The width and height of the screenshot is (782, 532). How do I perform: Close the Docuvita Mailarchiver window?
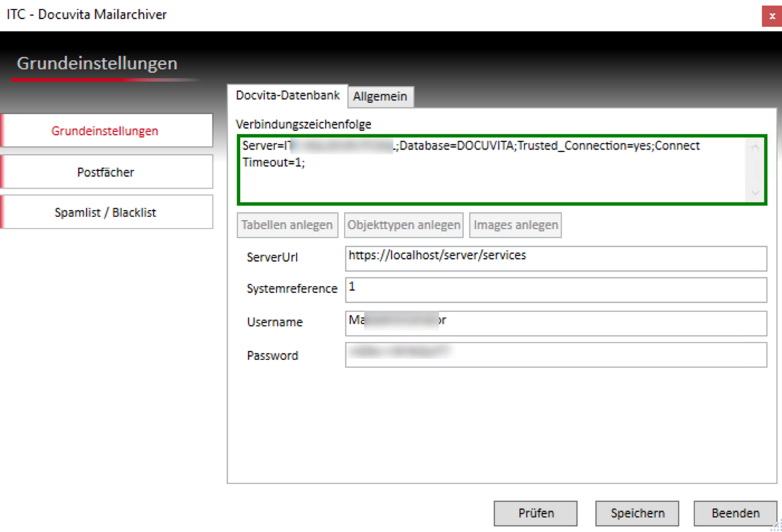[772, 16]
